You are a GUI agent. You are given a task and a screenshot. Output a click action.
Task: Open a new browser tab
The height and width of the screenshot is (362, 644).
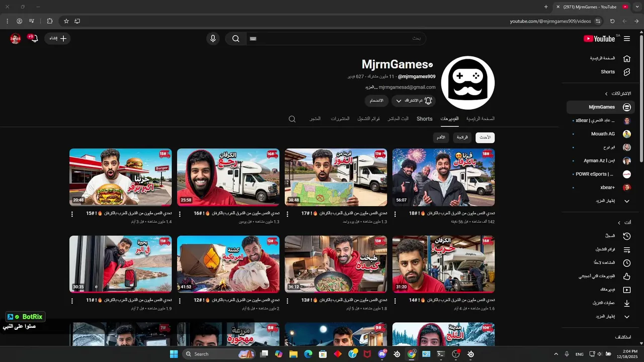coord(546,7)
